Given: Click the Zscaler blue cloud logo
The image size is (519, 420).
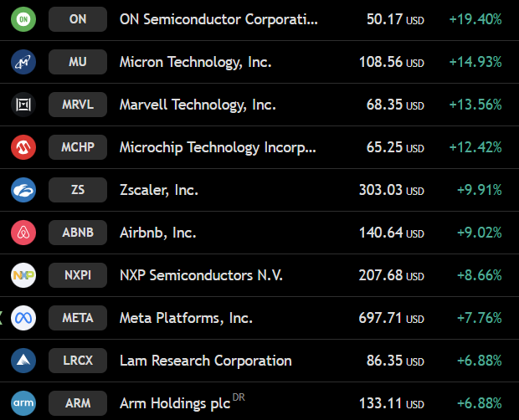Looking at the screenshot, I should pyautogui.click(x=23, y=190).
